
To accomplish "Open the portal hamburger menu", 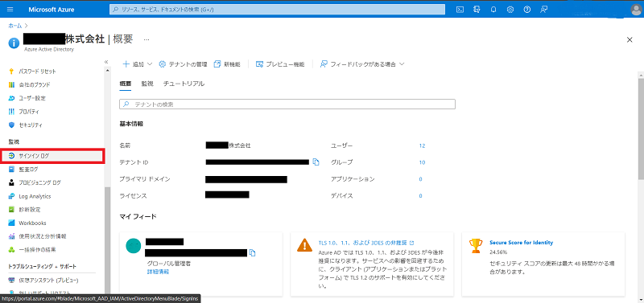I will tap(10, 10).
